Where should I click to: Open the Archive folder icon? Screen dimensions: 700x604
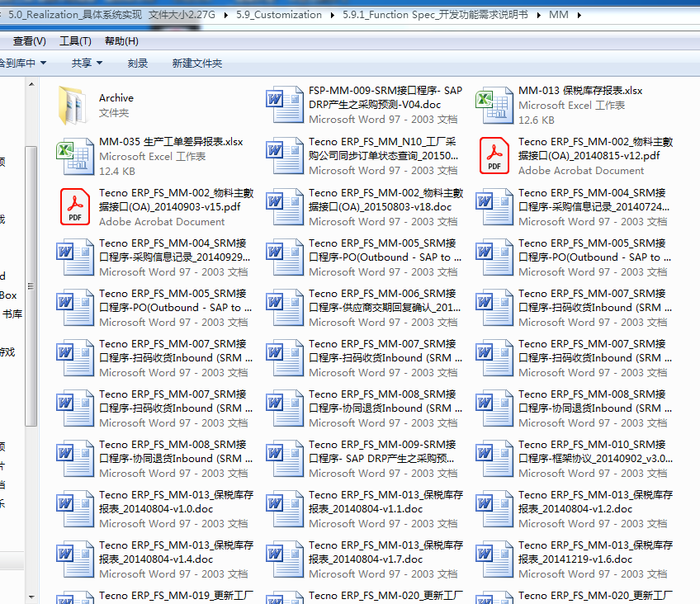pyautogui.click(x=73, y=106)
